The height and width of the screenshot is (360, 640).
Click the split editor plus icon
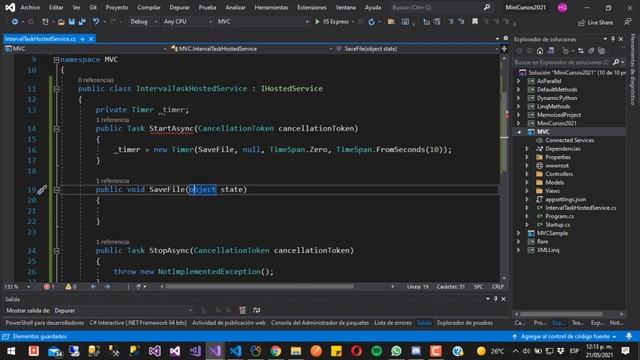click(x=504, y=49)
